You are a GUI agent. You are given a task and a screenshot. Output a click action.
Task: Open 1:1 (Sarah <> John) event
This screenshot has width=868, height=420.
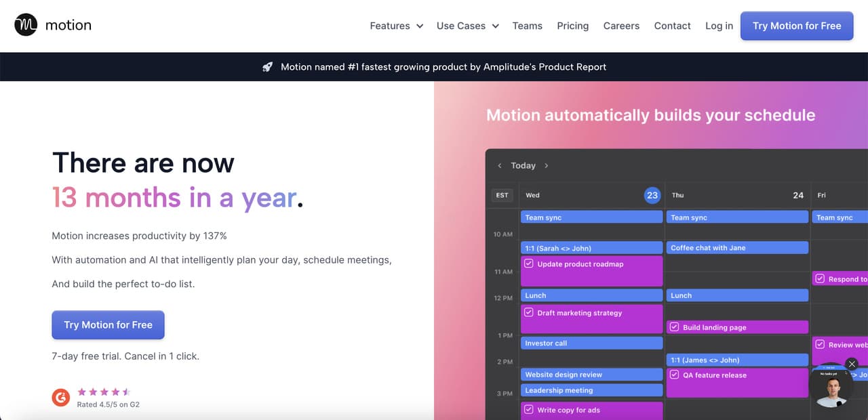pos(592,248)
